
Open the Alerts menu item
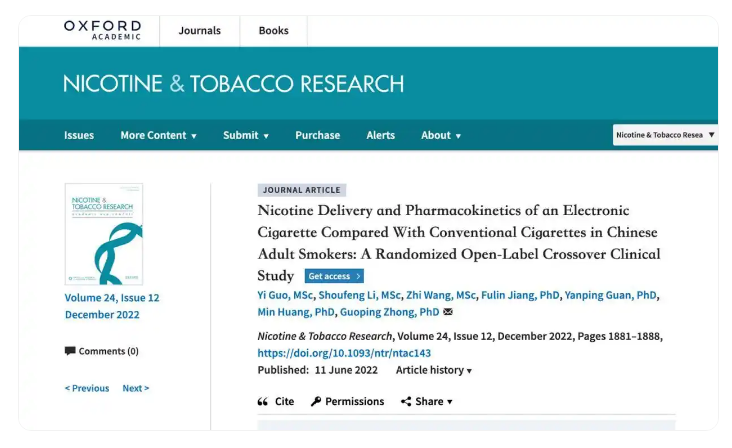(x=380, y=135)
